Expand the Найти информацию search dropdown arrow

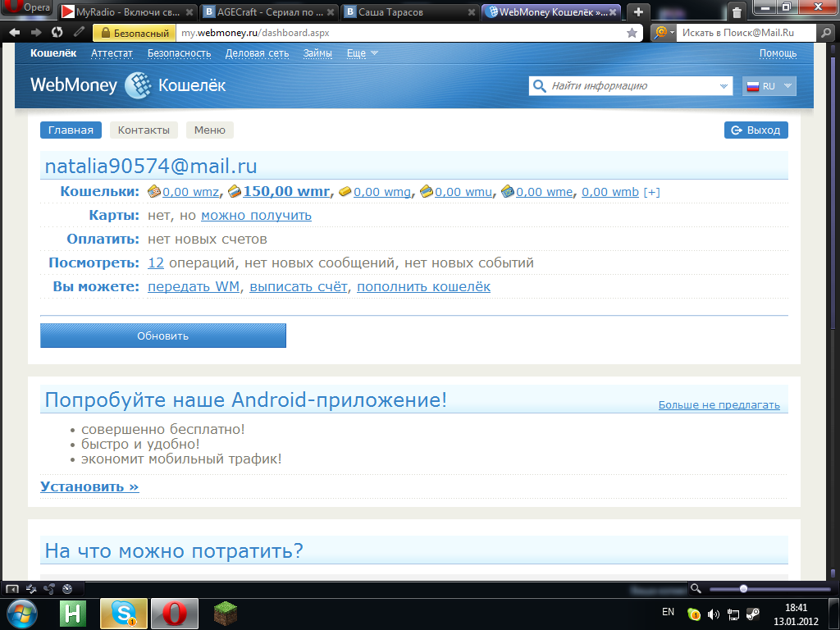pyautogui.click(x=724, y=85)
